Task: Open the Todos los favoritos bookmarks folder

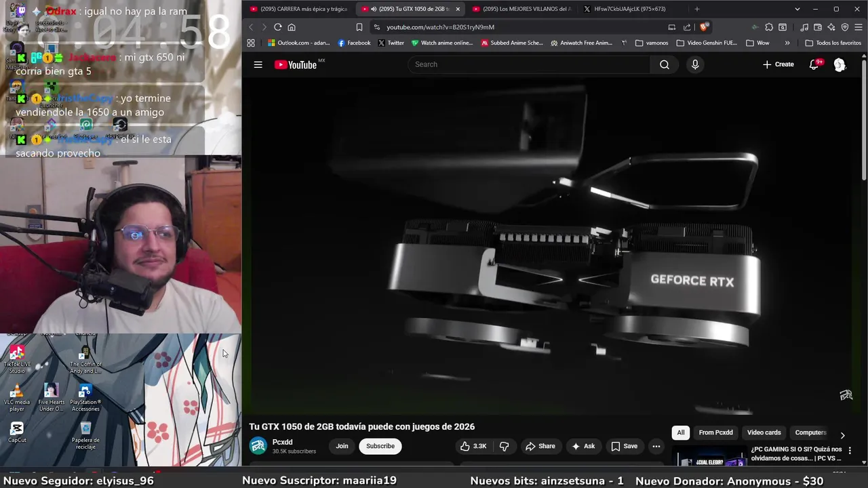Action: [x=833, y=43]
